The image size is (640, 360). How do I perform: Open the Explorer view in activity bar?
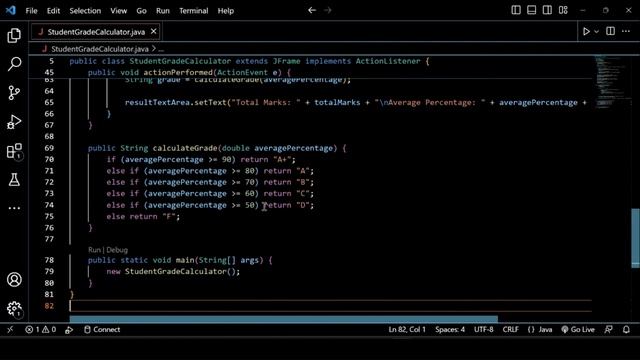[x=14, y=35]
